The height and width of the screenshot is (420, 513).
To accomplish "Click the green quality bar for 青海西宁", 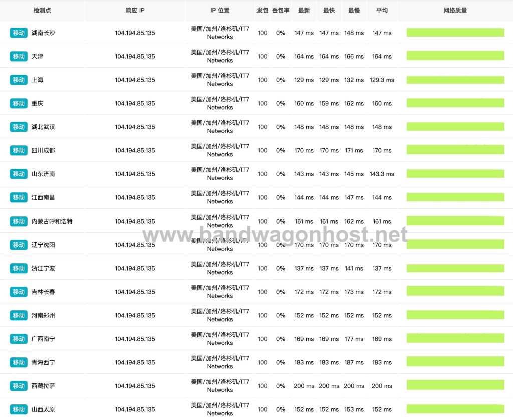I will coord(455,362).
